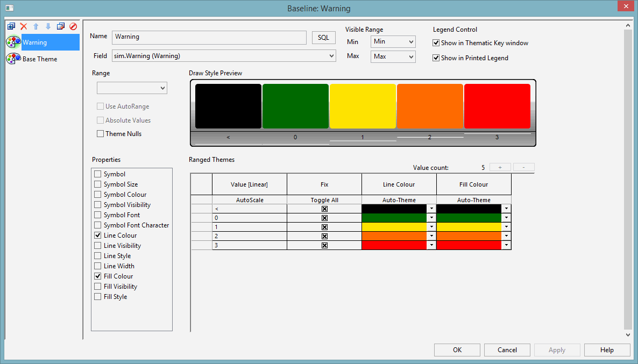Viewport: 638px width, 364px height.
Task: Select the red swatch in Draw Style Preview
Action: coord(497,105)
